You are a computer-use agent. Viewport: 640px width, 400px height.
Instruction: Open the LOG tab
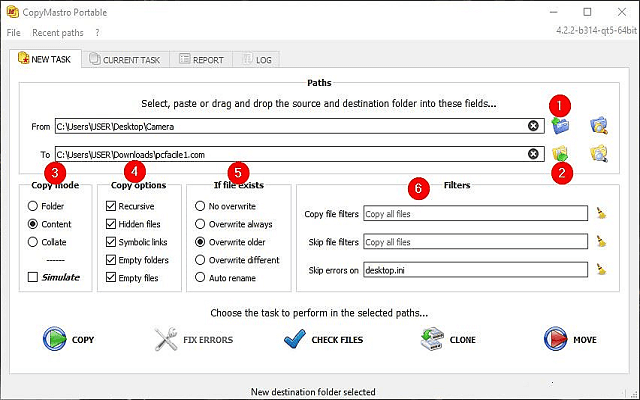[257, 60]
